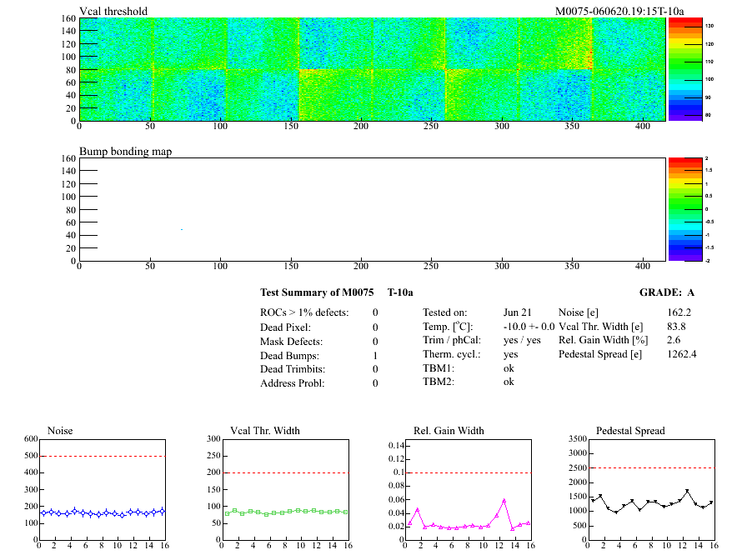
Task: Click the dashed 500 limit line in Noise plot
Action: pos(102,456)
